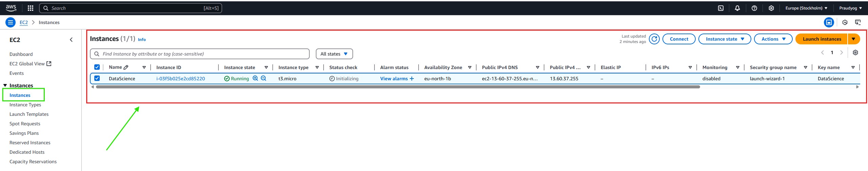Open instance ID i-03f5b025e2cd85220 link
Image resolution: width=868 pixels, height=171 pixels.
coord(180,79)
